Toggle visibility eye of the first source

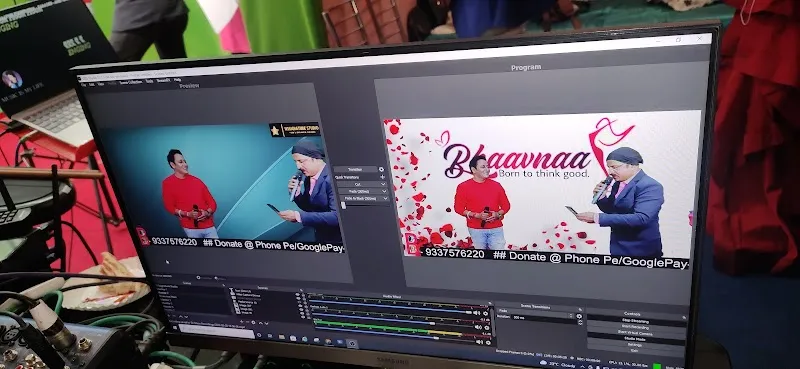tap(297, 294)
